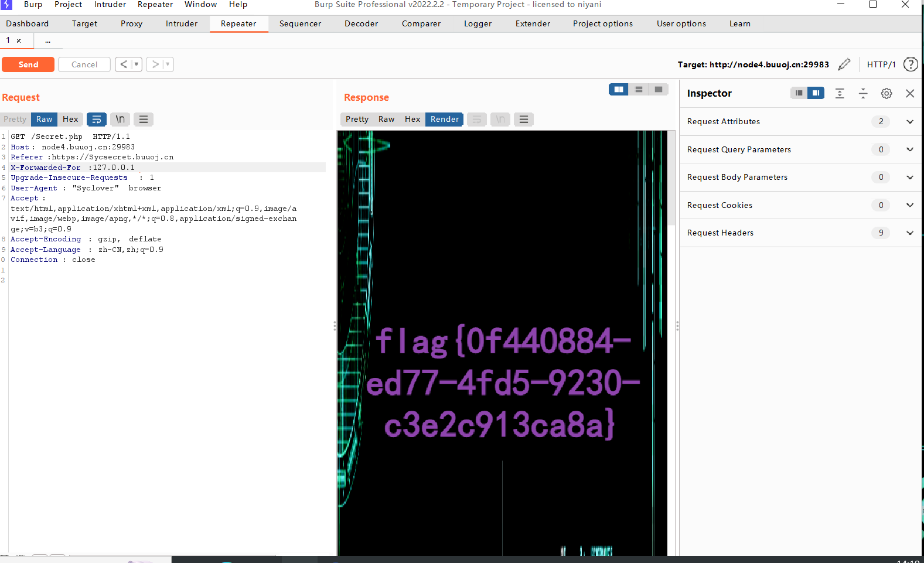Image resolution: width=924 pixels, height=563 pixels.
Task: Add new Repeater tab with ellipsis
Action: point(48,40)
